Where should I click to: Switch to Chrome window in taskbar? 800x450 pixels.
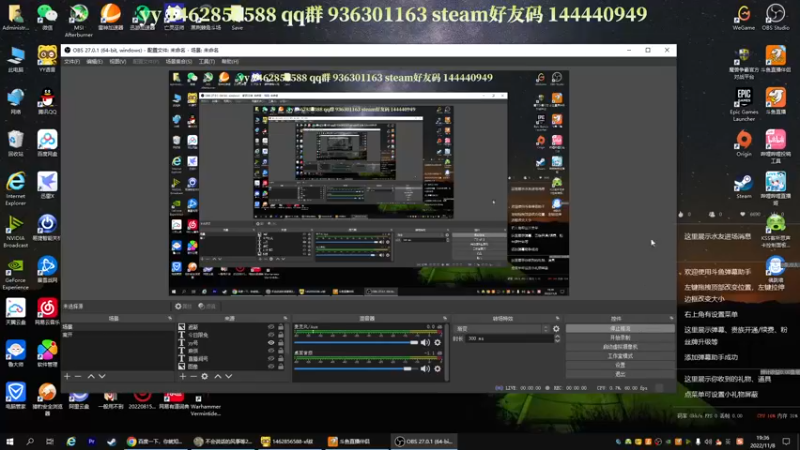point(154,441)
